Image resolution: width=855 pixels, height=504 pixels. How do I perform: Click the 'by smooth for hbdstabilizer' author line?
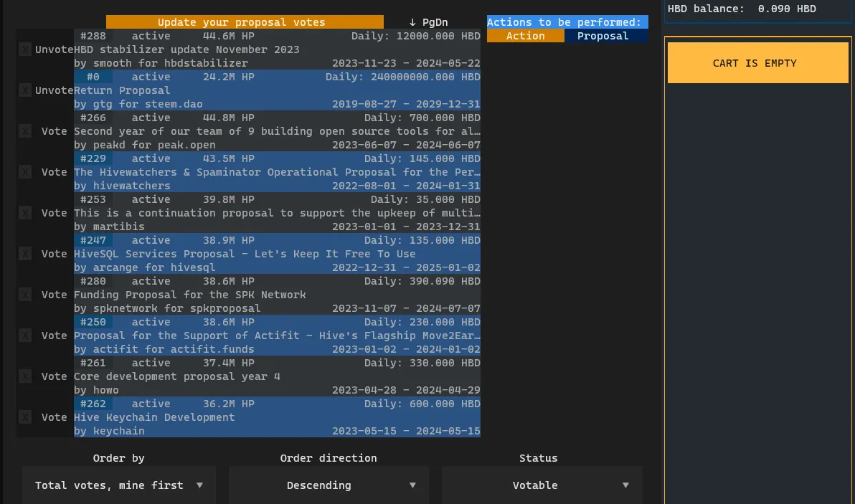click(161, 63)
